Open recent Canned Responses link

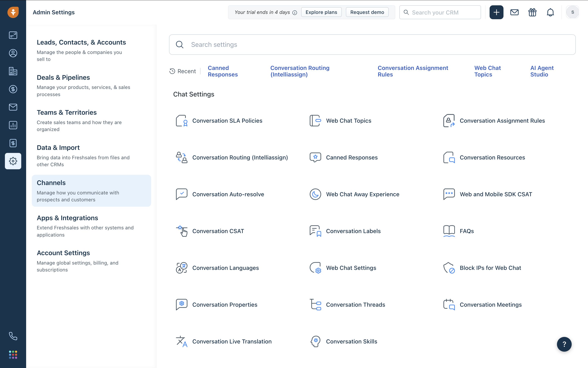[223, 71]
